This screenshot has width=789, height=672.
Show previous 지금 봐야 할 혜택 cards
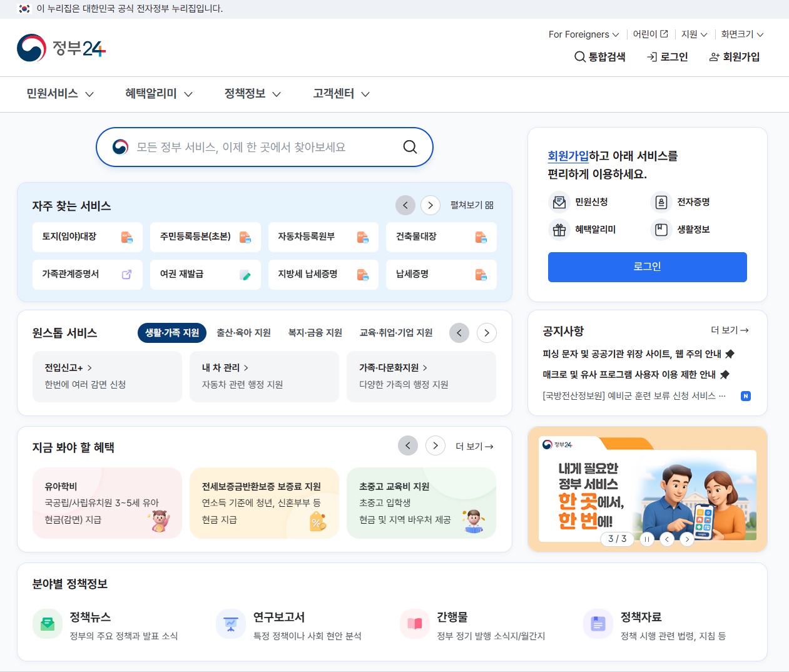coord(408,445)
